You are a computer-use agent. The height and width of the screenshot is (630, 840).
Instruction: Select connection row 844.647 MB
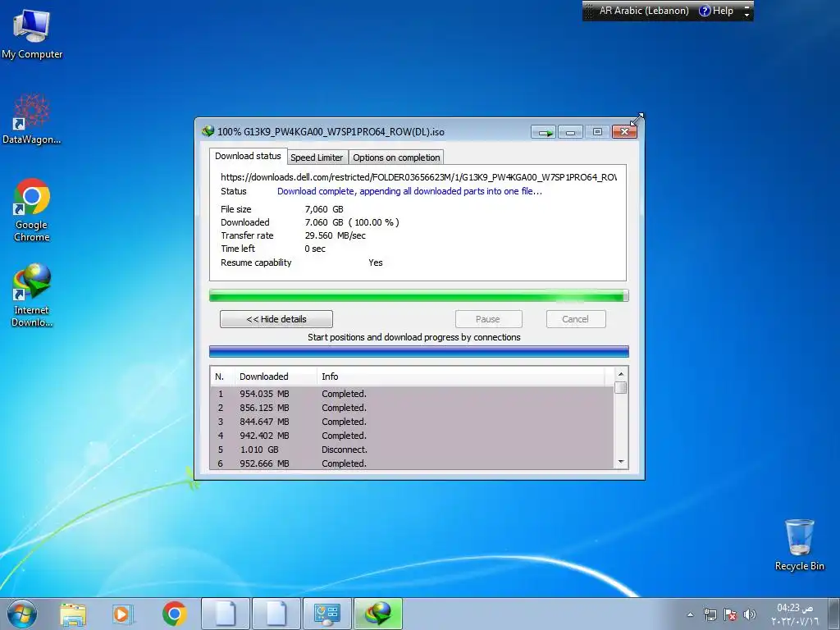412,422
